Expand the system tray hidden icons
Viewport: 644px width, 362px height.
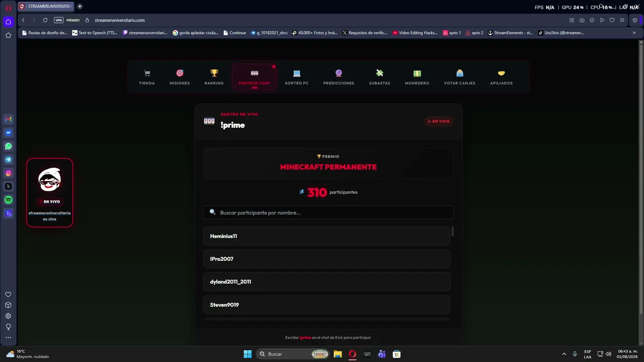pos(564,354)
